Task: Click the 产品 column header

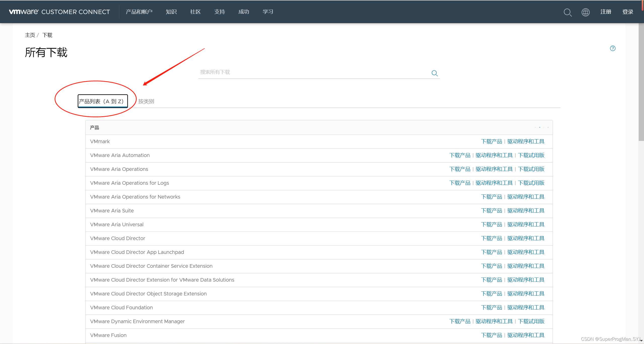Action: point(95,128)
